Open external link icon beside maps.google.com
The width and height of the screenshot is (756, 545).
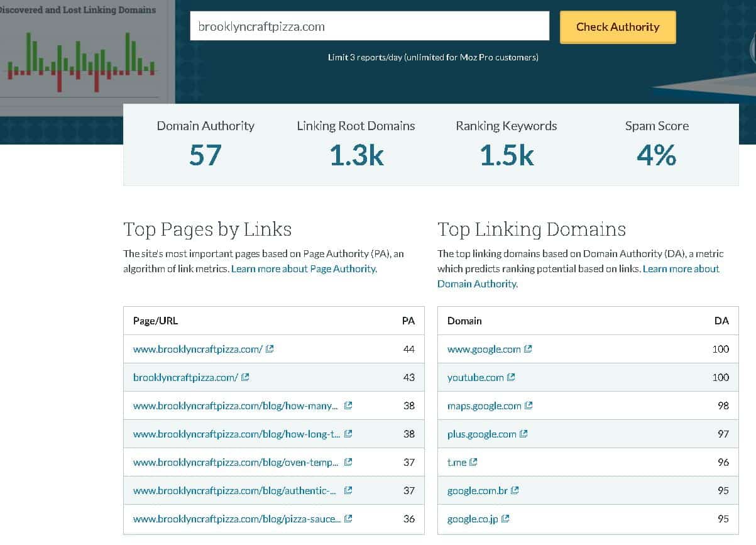(529, 405)
